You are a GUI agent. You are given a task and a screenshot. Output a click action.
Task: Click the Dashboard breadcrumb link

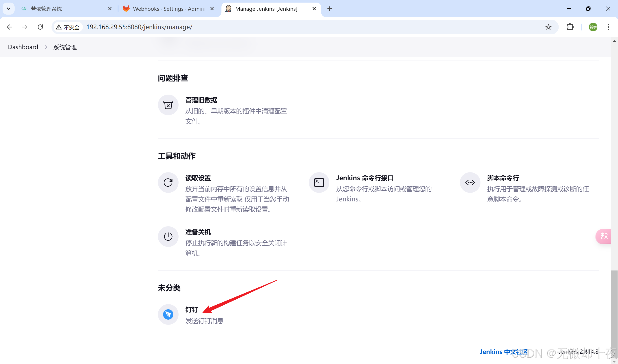point(23,47)
